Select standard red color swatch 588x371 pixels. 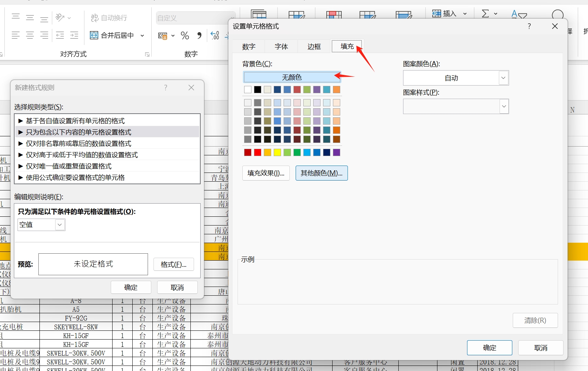258,152
